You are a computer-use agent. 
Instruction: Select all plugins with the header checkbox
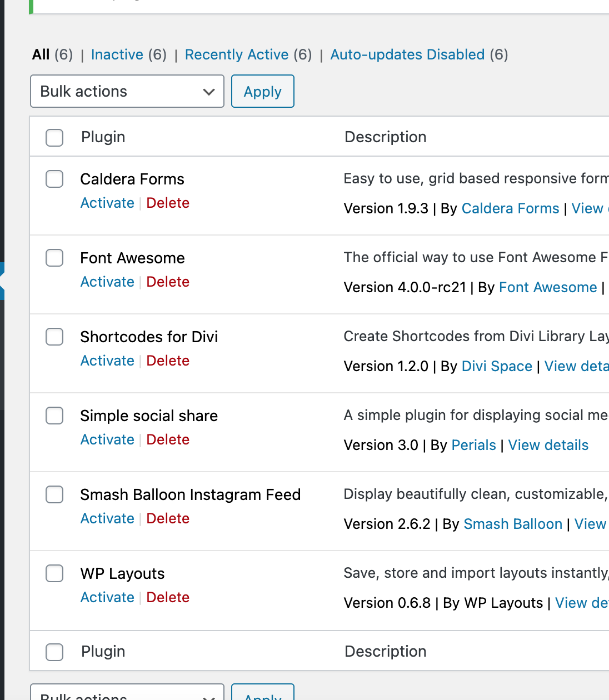[54, 137]
